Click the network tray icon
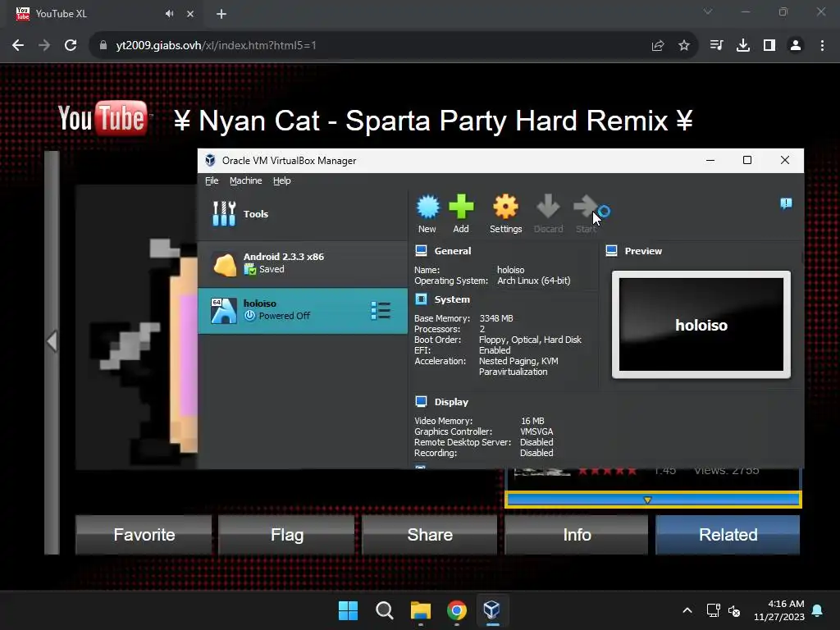 [713, 610]
